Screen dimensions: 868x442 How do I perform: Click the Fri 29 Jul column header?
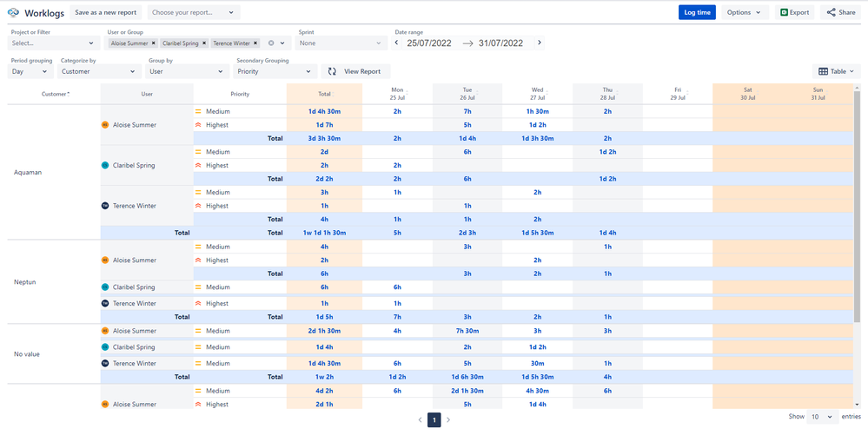pyautogui.click(x=678, y=94)
